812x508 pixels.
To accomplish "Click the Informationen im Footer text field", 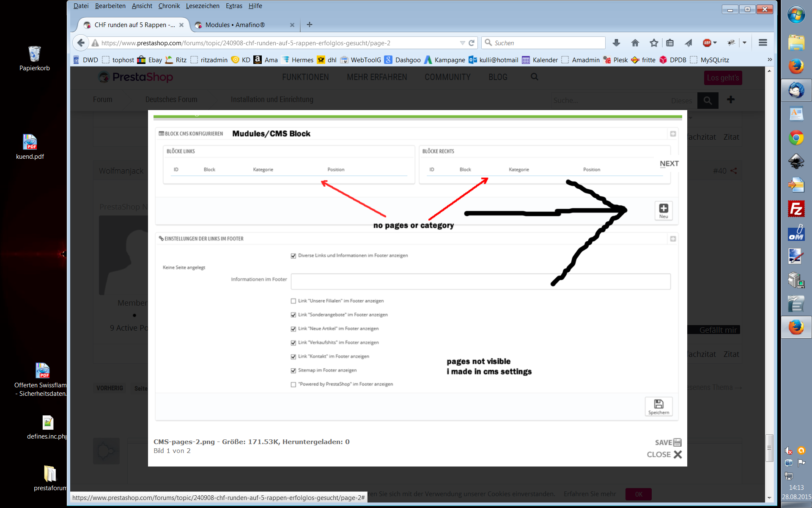I will point(481,282).
